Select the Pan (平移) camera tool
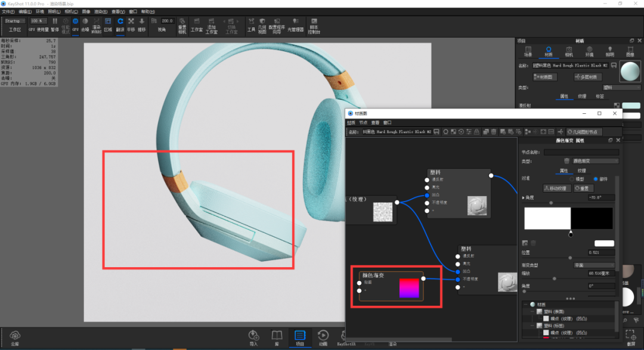 click(x=131, y=21)
